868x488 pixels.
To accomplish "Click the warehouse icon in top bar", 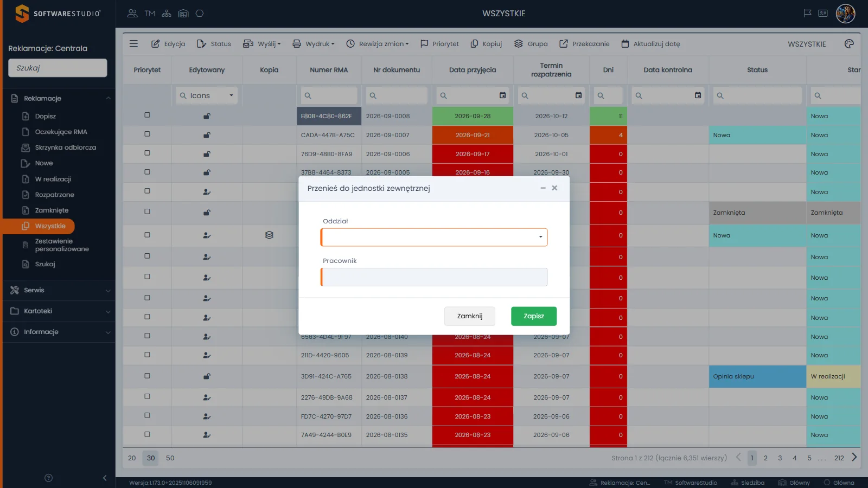I will (x=183, y=14).
